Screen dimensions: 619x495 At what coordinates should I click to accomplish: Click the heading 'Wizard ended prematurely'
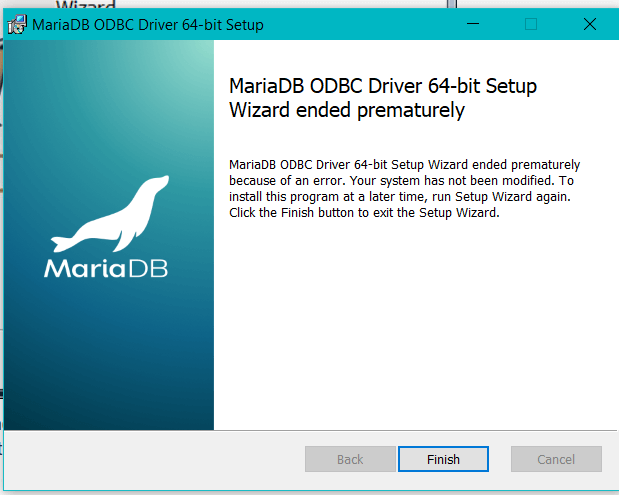coord(347,110)
